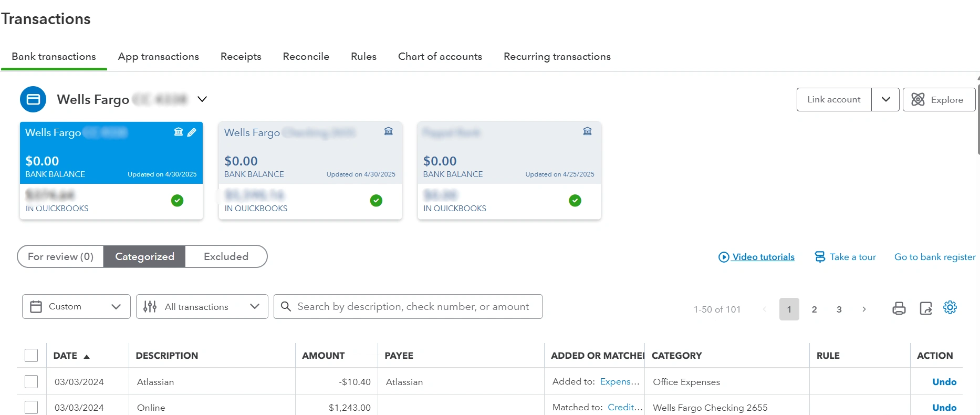This screenshot has height=415, width=980.
Task: Open the Go to bank register link
Action: [x=934, y=257]
